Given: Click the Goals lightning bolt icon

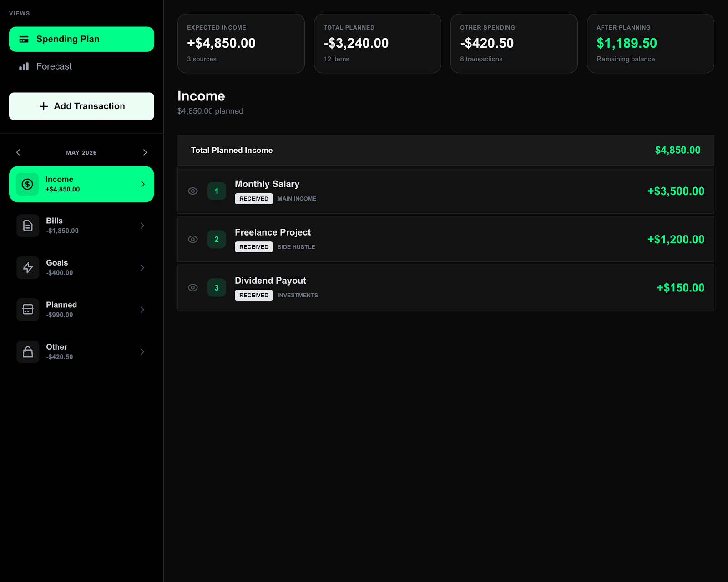Looking at the screenshot, I should [28, 268].
